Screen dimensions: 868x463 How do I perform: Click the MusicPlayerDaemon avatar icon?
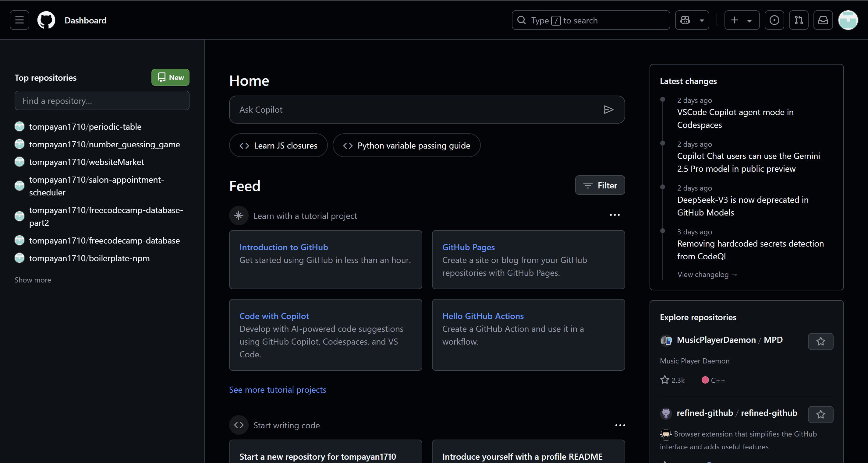[666, 340]
